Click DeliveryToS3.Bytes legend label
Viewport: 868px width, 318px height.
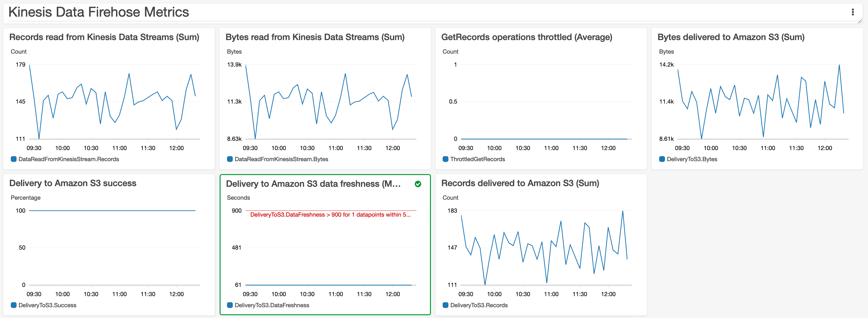tap(692, 159)
